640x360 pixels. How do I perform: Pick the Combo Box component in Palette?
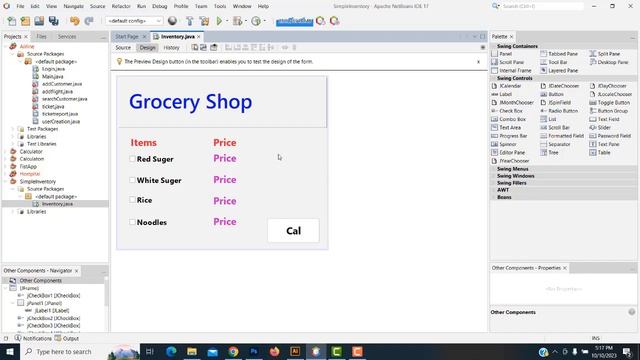508,119
